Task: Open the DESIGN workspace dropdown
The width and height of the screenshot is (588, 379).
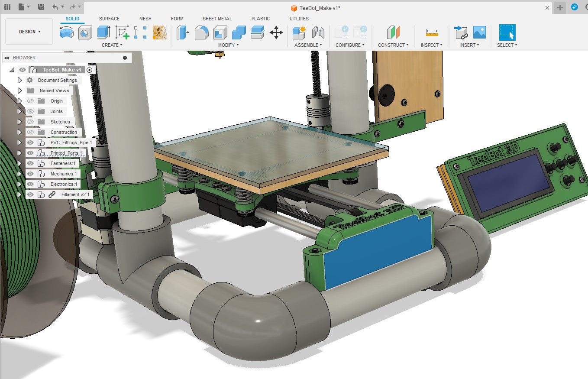Action: (x=29, y=32)
